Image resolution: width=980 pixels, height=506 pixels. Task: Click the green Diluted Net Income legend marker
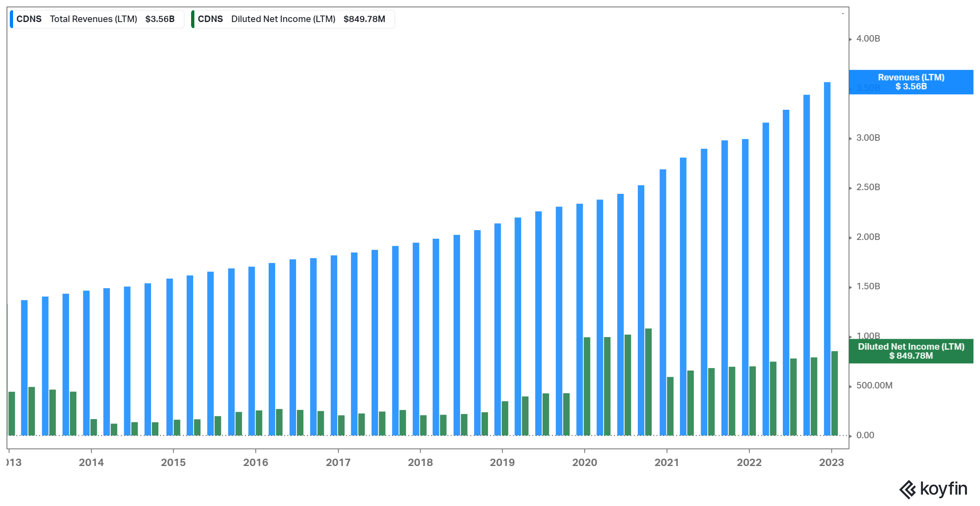pos(193,19)
